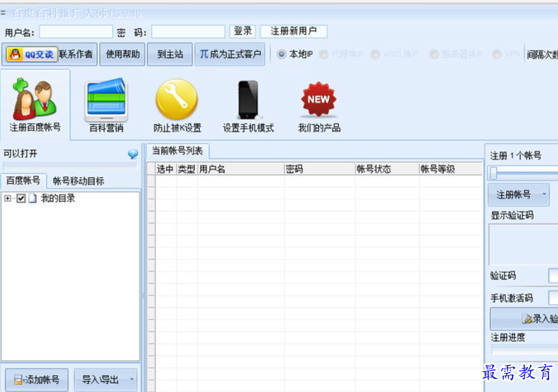
Task: Click the 注册新用户 button
Action: point(293,31)
